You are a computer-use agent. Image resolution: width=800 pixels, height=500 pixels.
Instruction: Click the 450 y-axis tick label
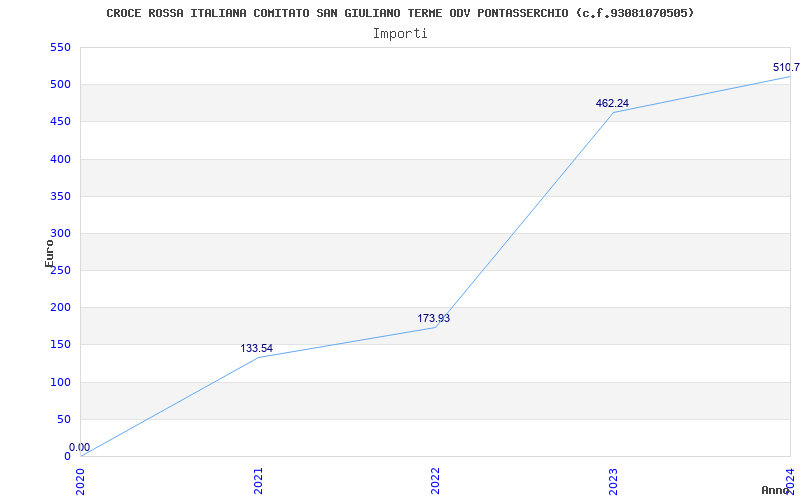(60, 122)
